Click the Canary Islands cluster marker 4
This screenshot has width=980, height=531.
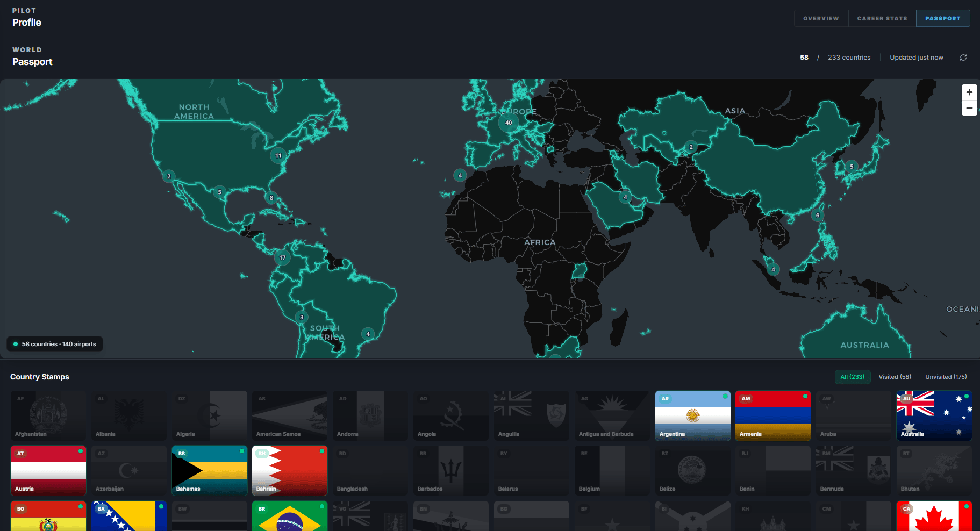click(460, 175)
